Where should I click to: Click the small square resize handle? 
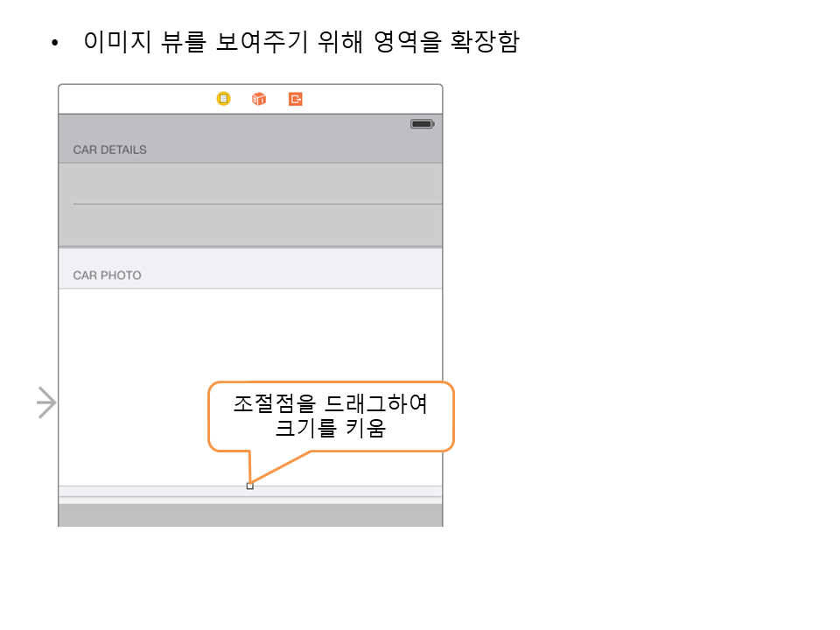point(250,486)
